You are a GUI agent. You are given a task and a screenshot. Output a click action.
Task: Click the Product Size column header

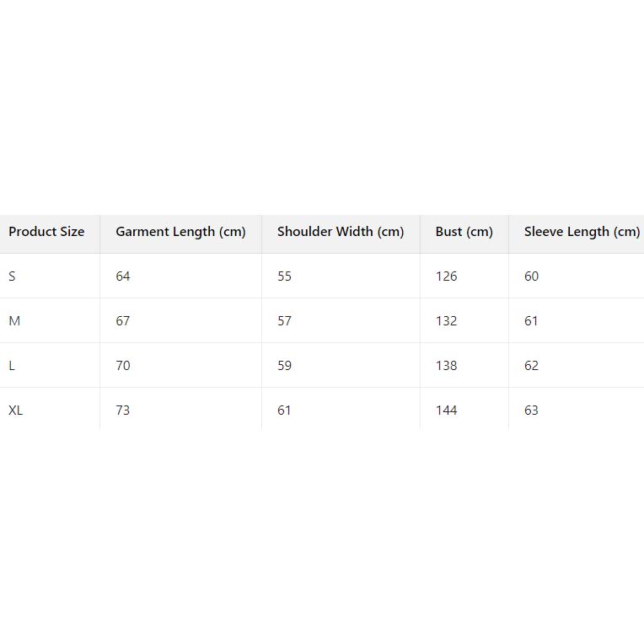(46, 232)
